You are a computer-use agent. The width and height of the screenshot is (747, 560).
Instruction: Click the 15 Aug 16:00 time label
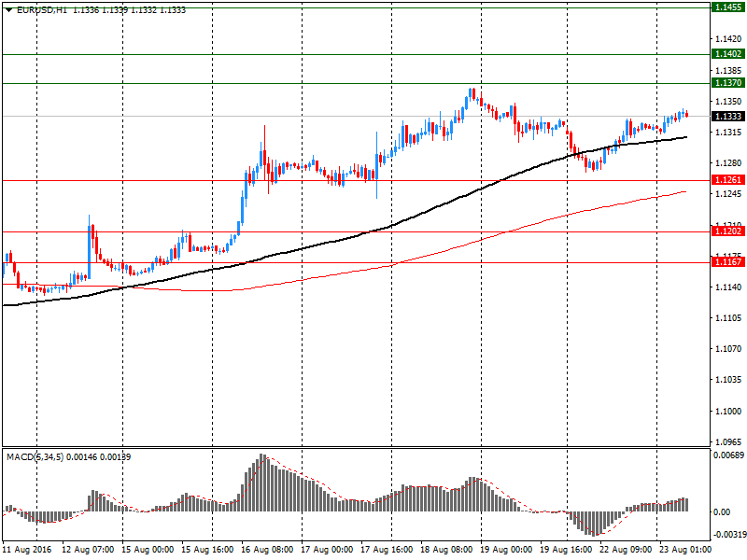(207, 550)
